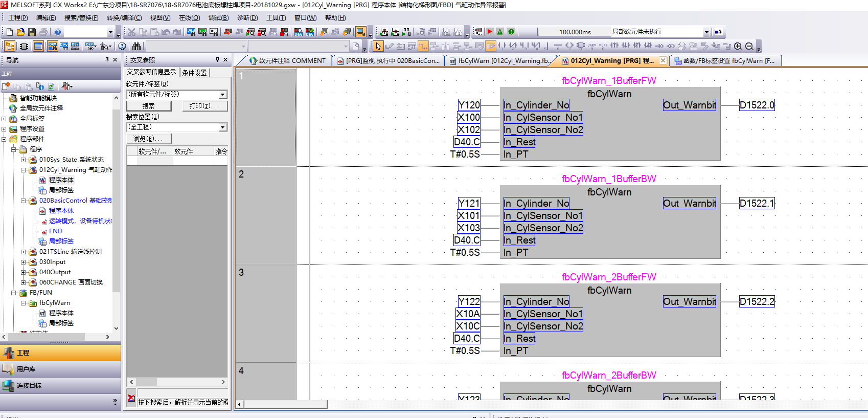Open help via blue question mark icon
This screenshot has width=868, height=418.
point(58,32)
